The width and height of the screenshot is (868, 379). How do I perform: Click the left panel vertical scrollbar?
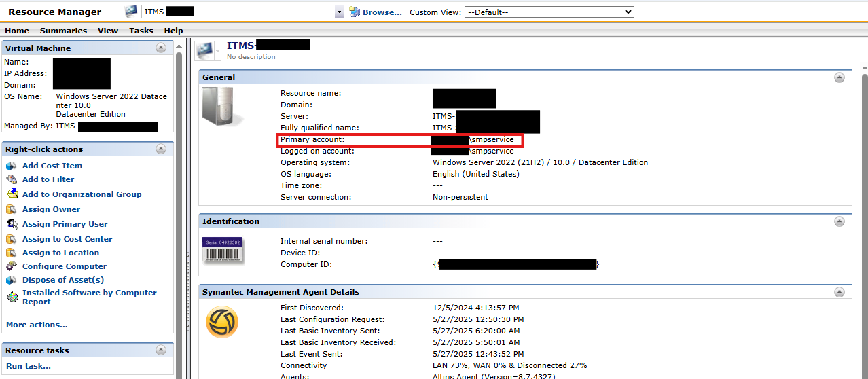[179, 204]
